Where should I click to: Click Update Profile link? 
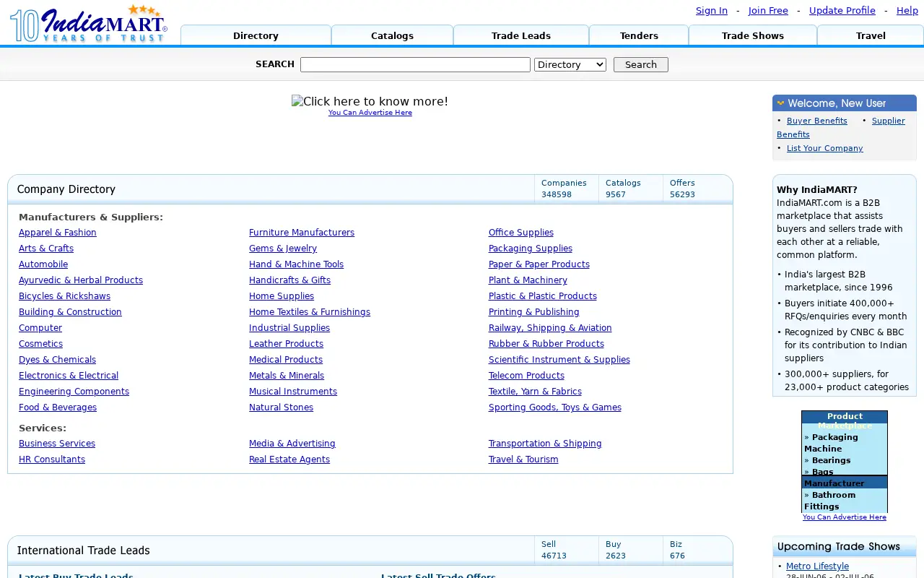coord(842,10)
